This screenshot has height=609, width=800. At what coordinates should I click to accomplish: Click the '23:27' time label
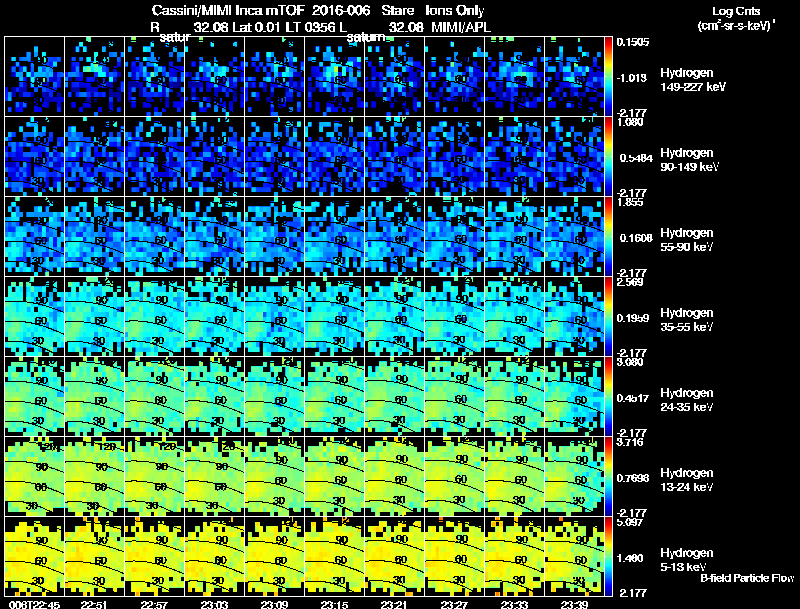tap(454, 605)
